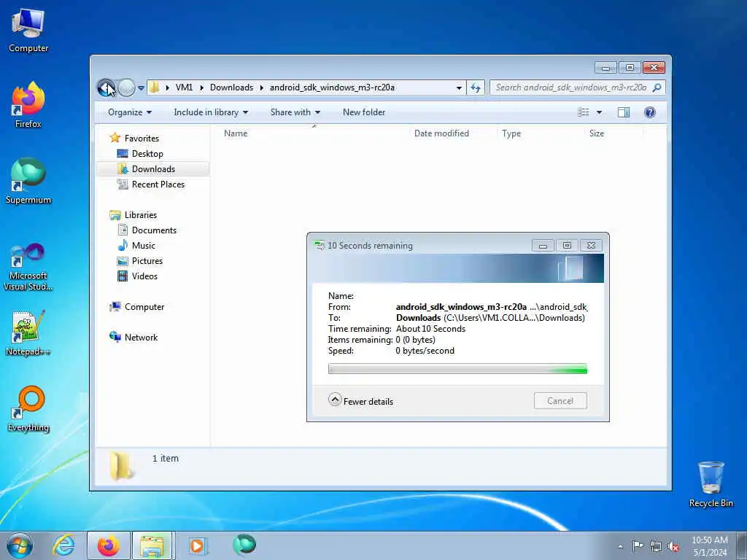Viewport: 747px width, 560px height.
Task: Open the Windows Start menu
Action: (x=20, y=545)
